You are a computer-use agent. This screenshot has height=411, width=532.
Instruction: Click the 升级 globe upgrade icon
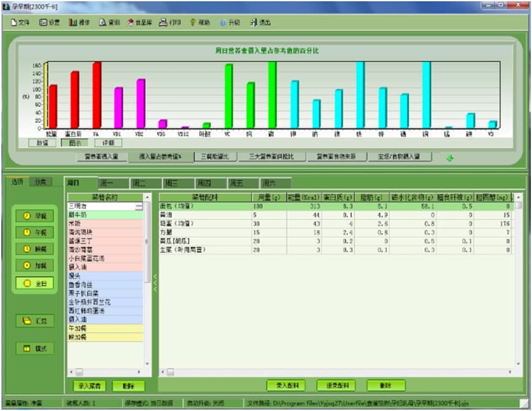pyautogui.click(x=230, y=23)
